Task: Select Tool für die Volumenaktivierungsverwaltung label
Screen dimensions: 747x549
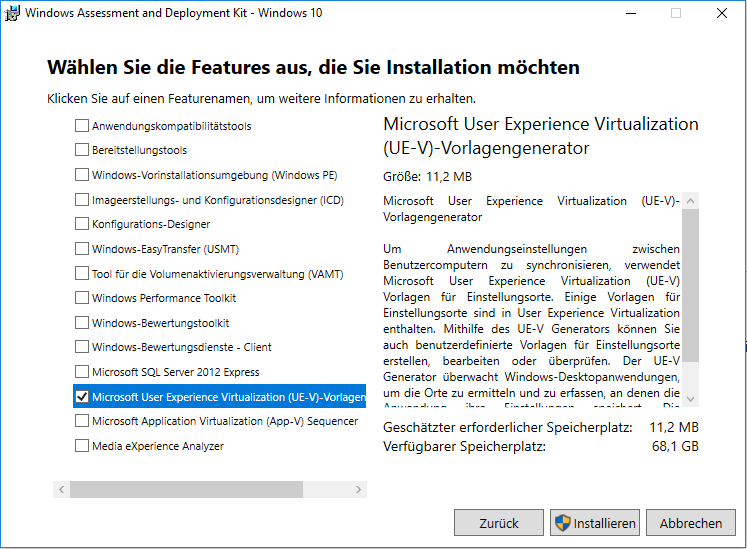Action: pyautogui.click(x=217, y=274)
